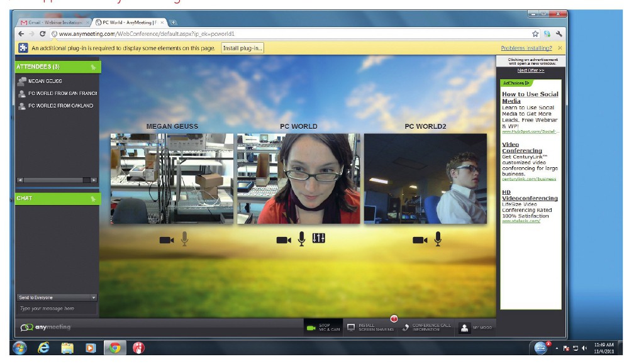This screenshot has width=629, height=364.
Task: Click the attendees list horizontal scrollbar
Action: point(57,180)
